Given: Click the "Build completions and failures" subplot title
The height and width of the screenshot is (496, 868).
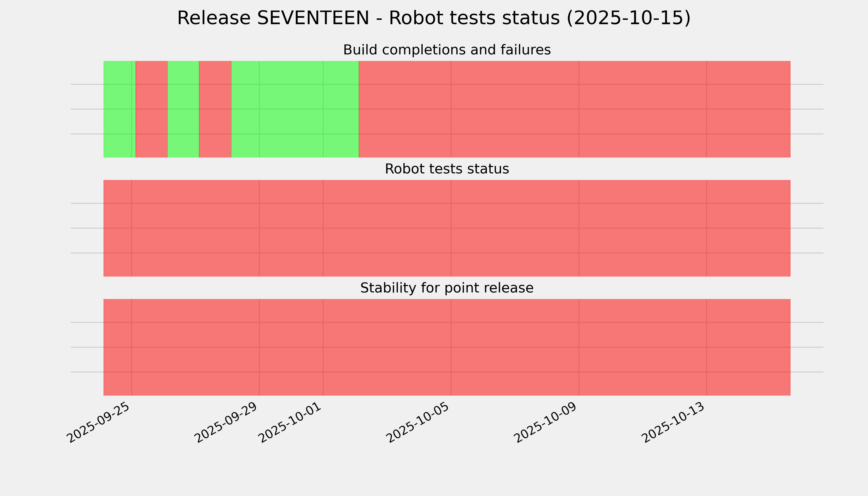Looking at the screenshot, I should pos(447,50).
